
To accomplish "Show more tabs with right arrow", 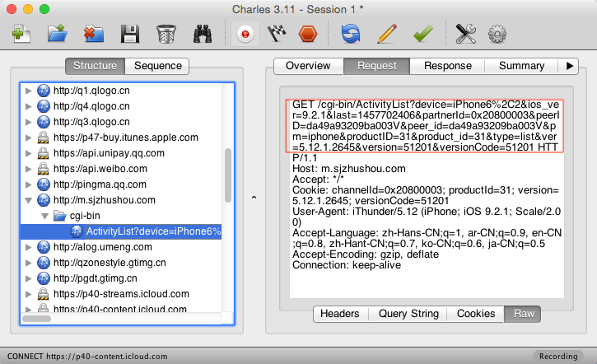I will pyautogui.click(x=569, y=66).
